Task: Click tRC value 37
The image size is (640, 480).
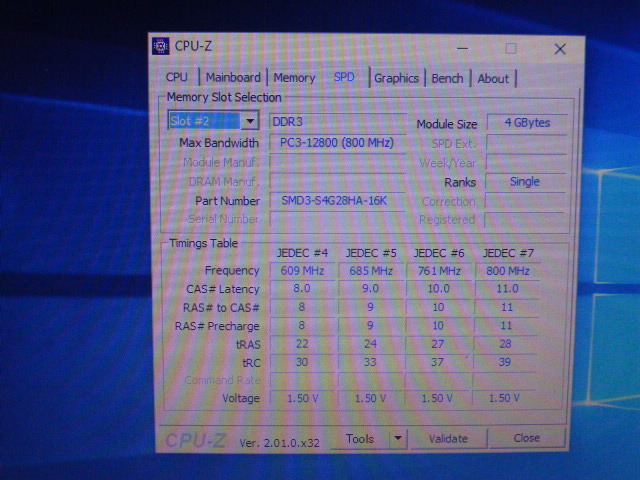Action: pyautogui.click(x=438, y=362)
